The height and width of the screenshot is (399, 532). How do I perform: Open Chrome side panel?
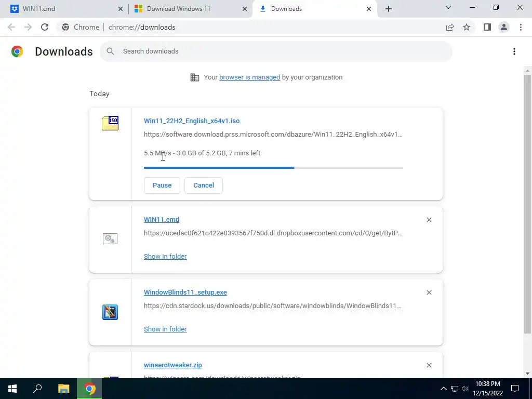[487, 27]
